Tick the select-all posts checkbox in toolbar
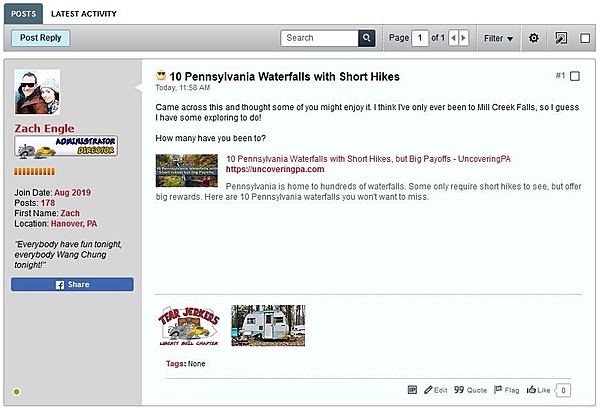 pos(584,38)
